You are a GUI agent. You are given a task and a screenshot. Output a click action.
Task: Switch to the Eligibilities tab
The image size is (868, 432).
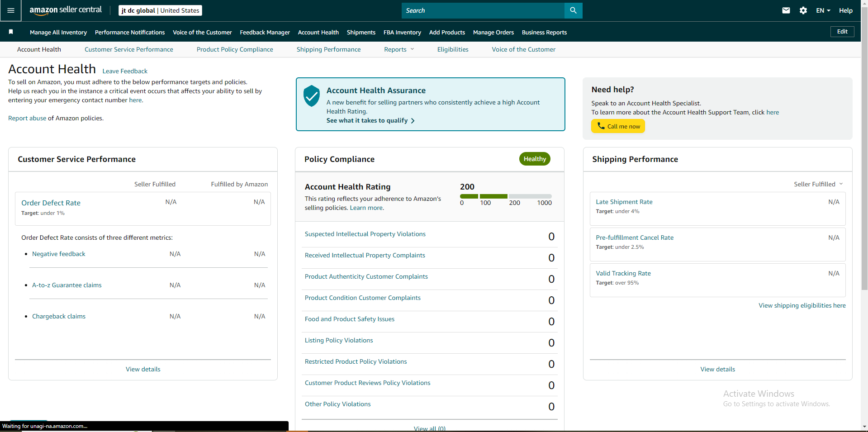pos(453,49)
